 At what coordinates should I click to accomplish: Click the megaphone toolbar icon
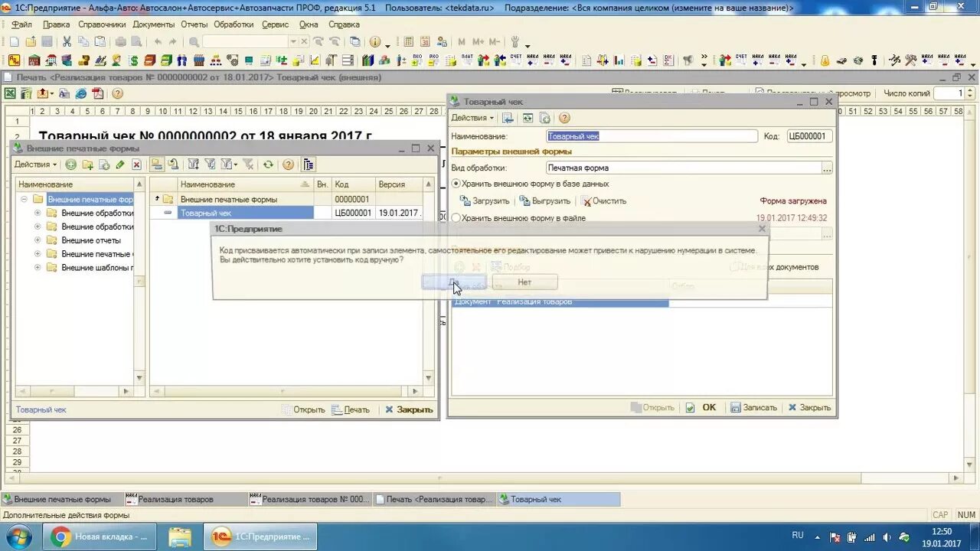[688, 60]
